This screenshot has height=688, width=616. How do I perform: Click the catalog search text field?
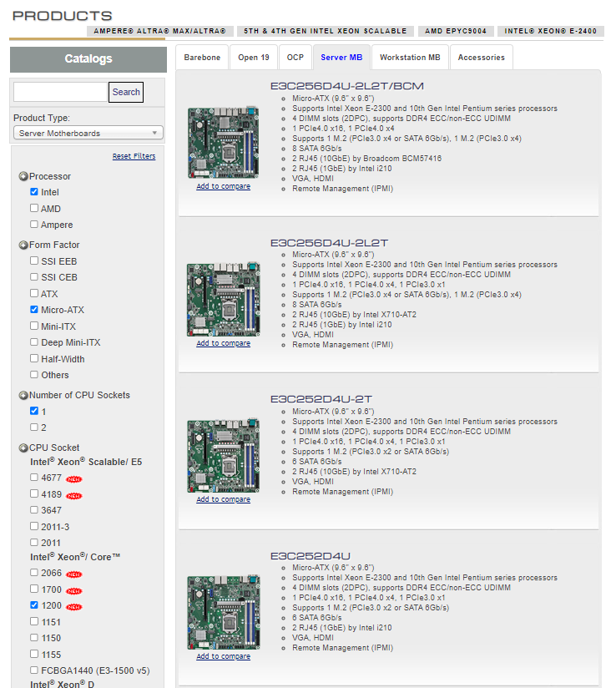point(61,92)
